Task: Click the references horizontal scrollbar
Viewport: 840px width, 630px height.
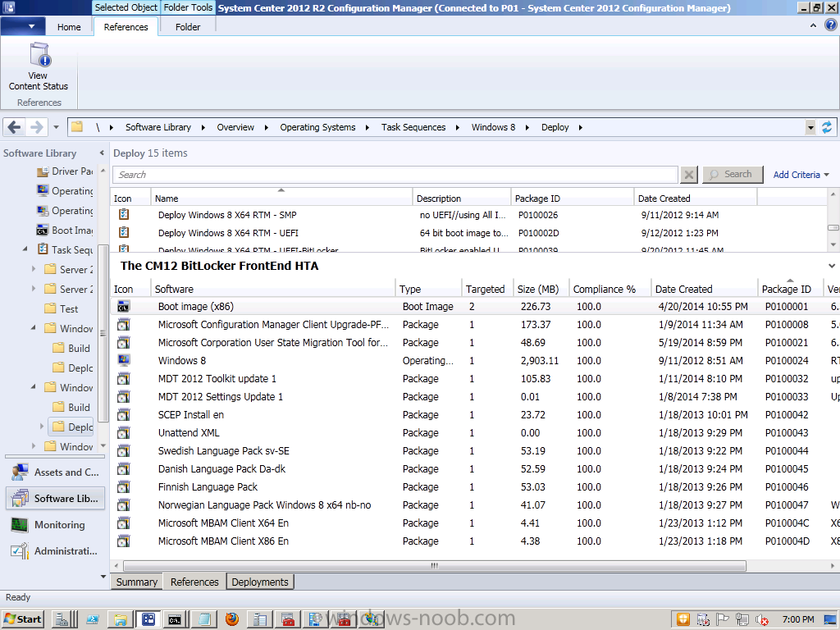Action: coord(435,566)
